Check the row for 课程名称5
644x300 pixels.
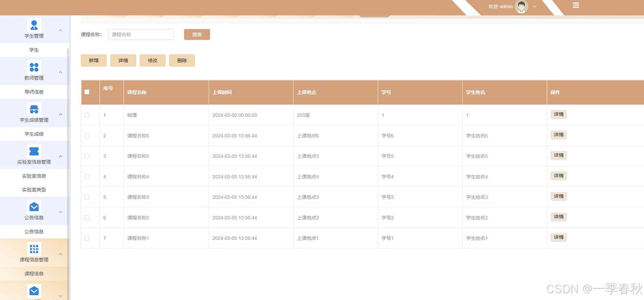87,156
